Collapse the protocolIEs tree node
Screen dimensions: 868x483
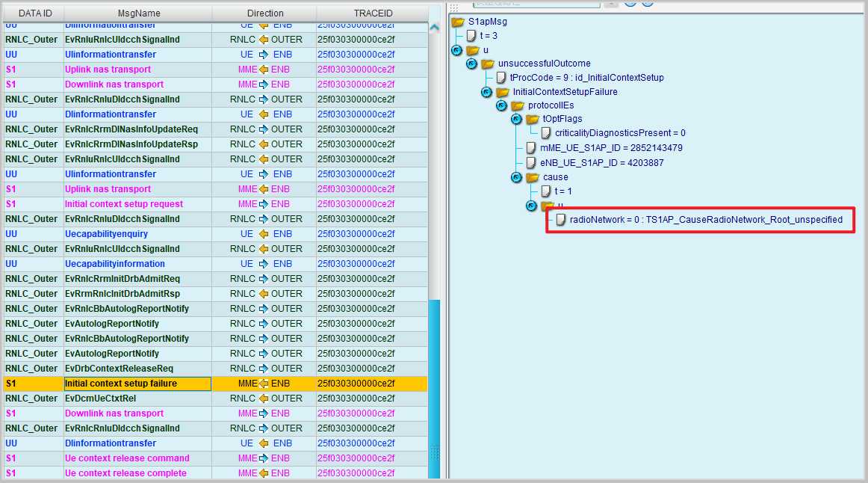pyautogui.click(x=501, y=105)
